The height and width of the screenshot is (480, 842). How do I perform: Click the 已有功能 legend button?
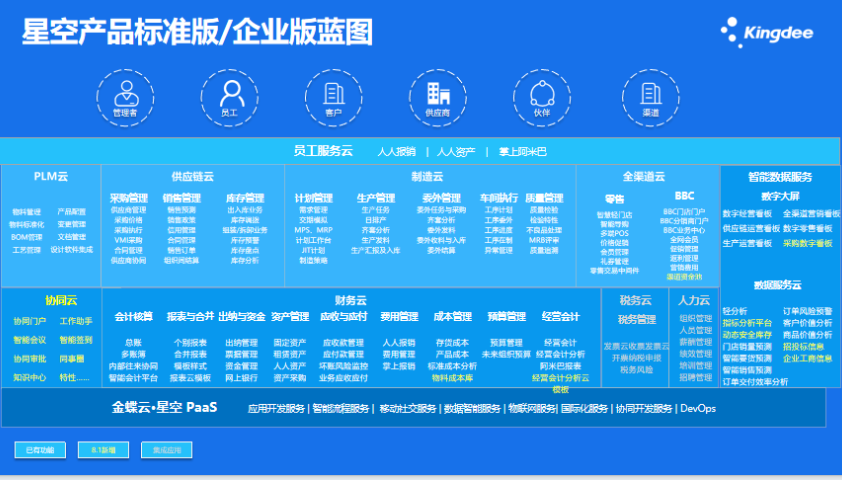(40, 450)
